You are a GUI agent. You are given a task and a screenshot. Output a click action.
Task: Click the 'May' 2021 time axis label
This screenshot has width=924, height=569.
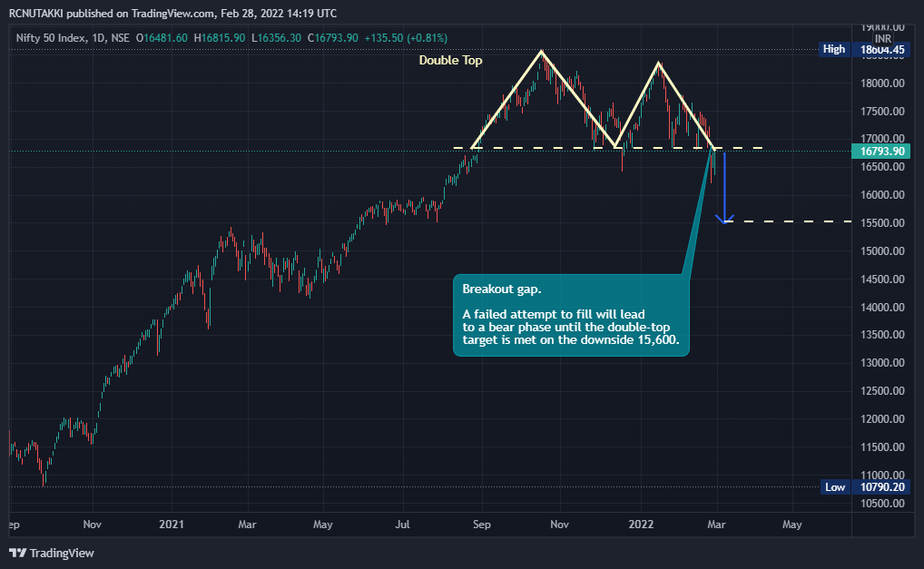click(322, 525)
